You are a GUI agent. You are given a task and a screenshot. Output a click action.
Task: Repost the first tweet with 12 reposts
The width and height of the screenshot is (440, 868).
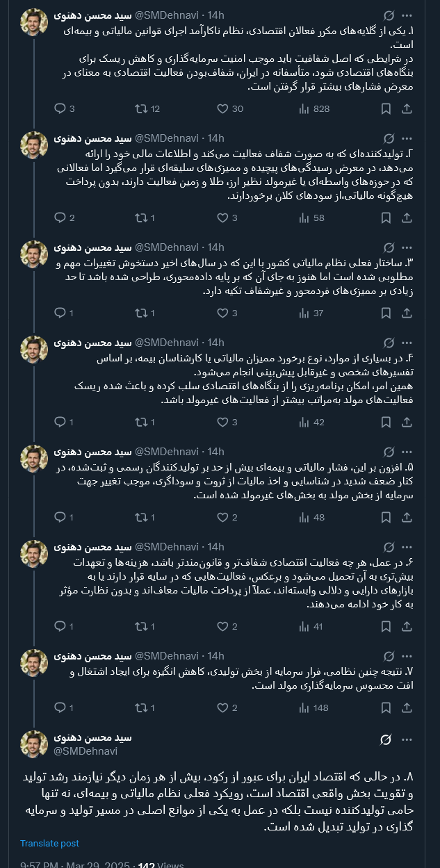(x=141, y=108)
